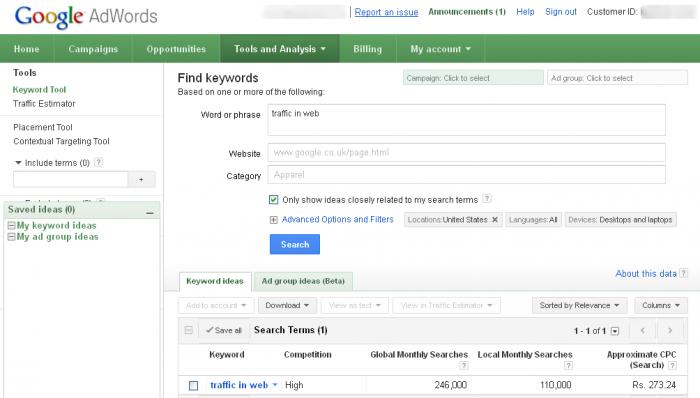Viewport: 700px width, 398px height.
Task: Go to the Home tab
Action: point(27,49)
